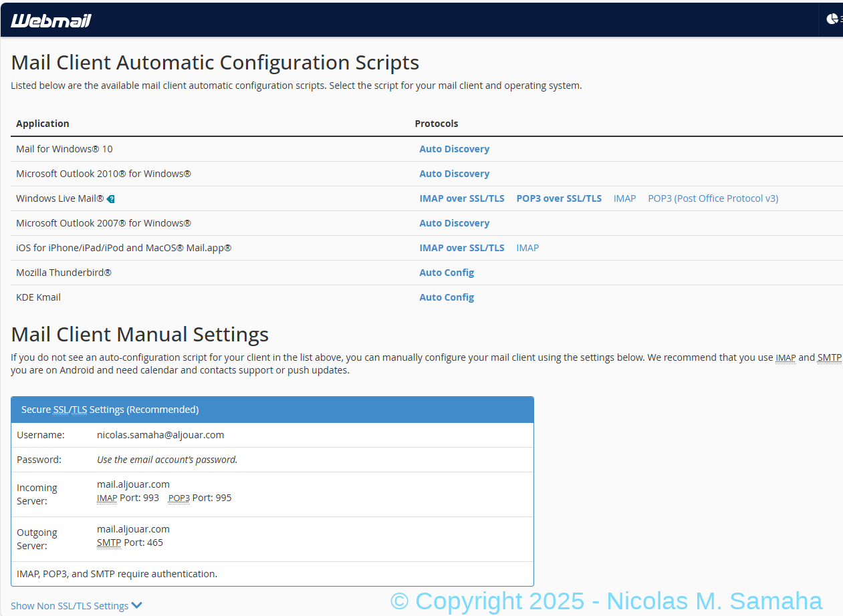Choose IMAP over SSL/TLS for iOS Mail.app
This screenshot has width=843, height=616.
(461, 248)
